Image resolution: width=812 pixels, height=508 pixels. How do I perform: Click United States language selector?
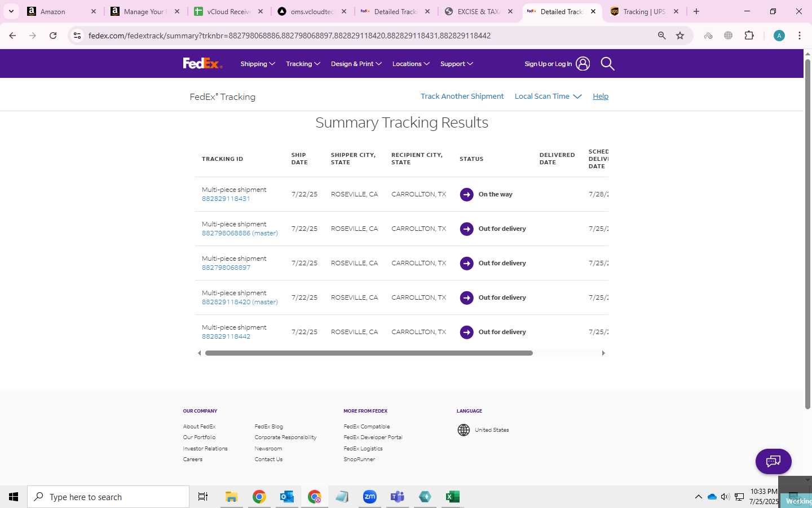tap(492, 430)
